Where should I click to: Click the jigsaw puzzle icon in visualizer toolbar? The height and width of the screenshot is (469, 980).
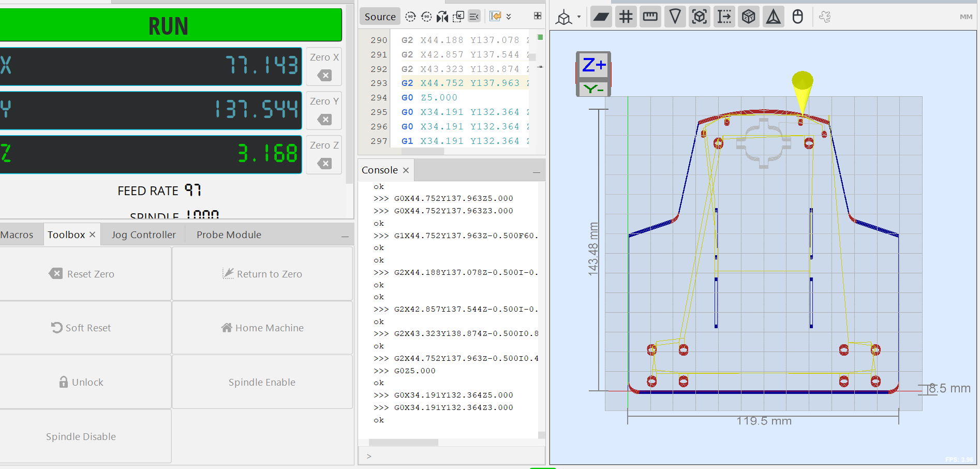[x=825, y=17]
